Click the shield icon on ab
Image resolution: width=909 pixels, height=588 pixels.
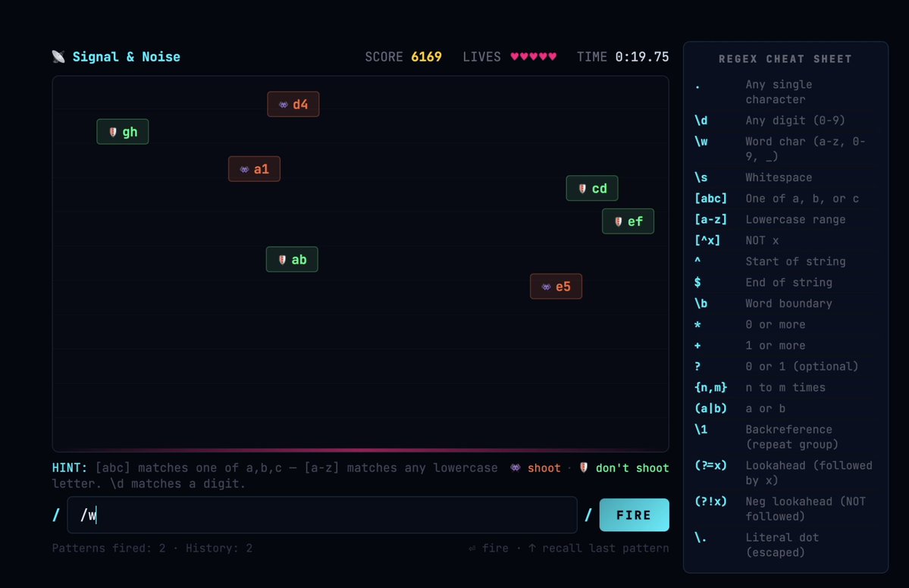pos(282,260)
